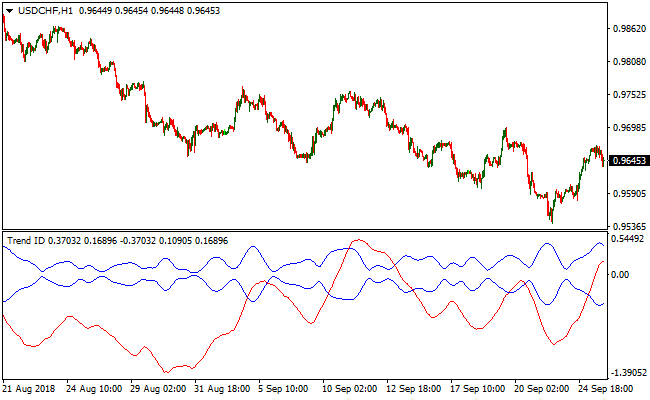The image size is (650, 400).
Task: Click the 0.98080 price scale label
Action: pyautogui.click(x=629, y=62)
